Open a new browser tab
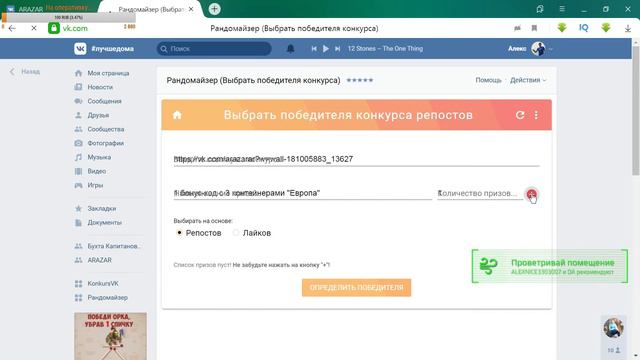Screen dimensions: 640x360 pyautogui.click(x=214, y=9)
